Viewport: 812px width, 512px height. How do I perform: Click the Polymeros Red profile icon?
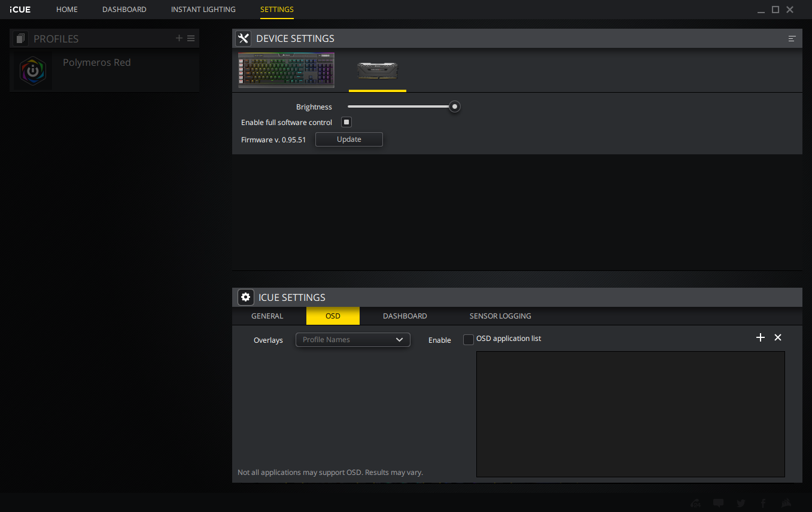click(x=32, y=71)
